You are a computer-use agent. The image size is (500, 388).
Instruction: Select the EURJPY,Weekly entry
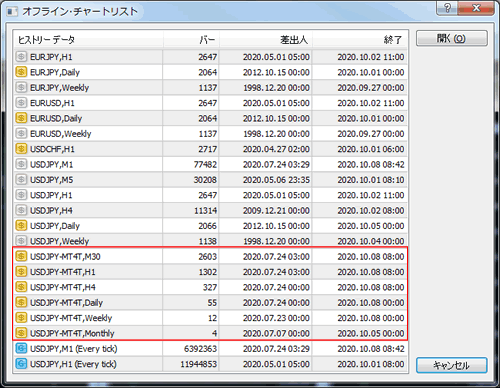click(60, 88)
